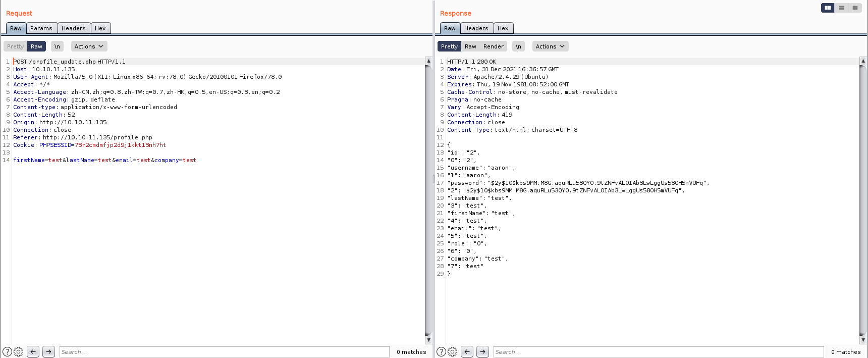Click the firstName=test request body line
Viewport: 868px width, 358px height.
[104, 160]
